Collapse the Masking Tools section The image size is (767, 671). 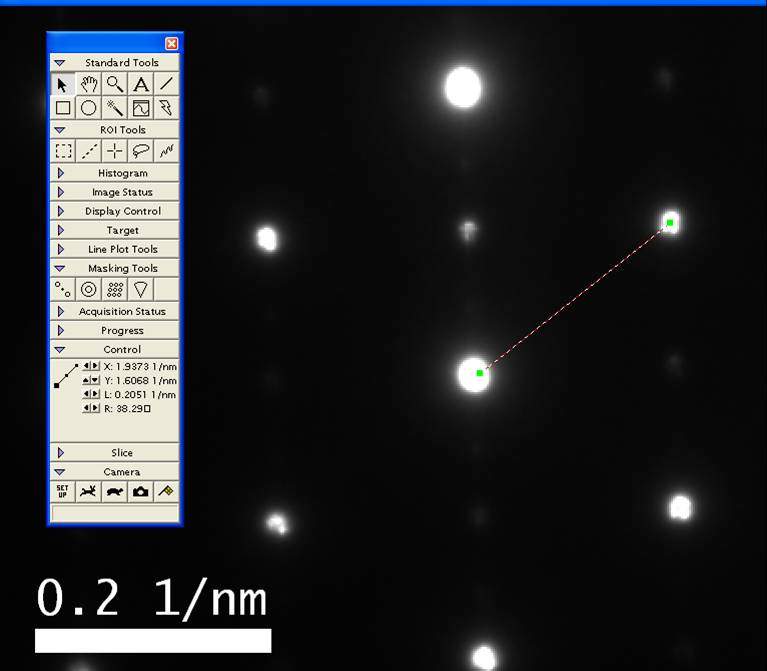click(60, 268)
